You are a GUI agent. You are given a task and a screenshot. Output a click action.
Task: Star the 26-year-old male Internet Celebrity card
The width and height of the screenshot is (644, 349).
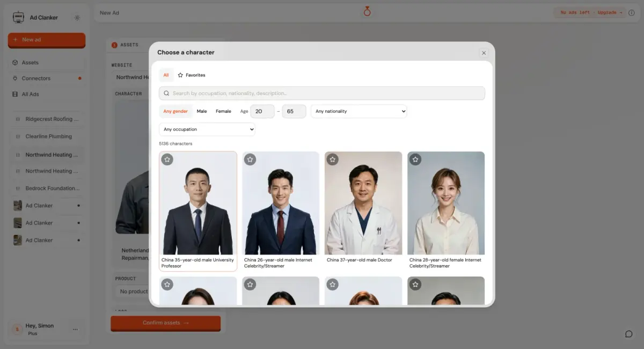(250, 159)
